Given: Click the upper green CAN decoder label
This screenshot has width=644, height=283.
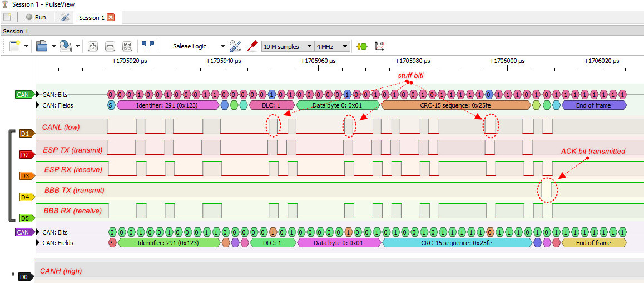Looking at the screenshot, I should (x=25, y=95).
